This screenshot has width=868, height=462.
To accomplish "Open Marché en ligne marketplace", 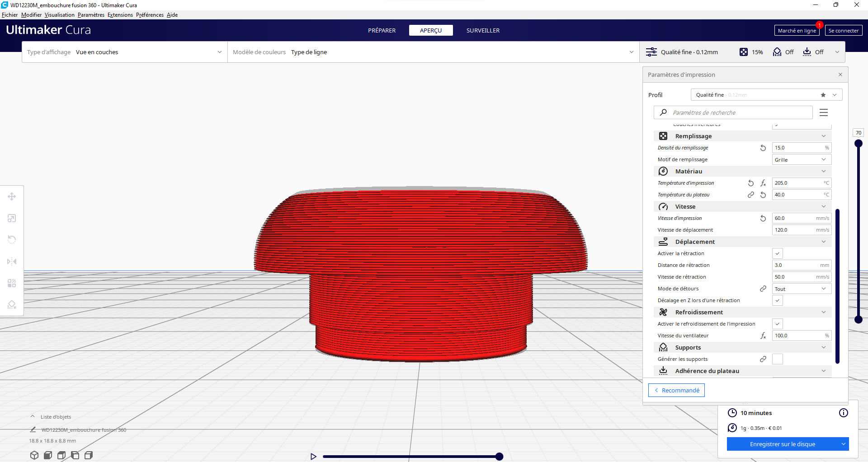I will point(797,30).
